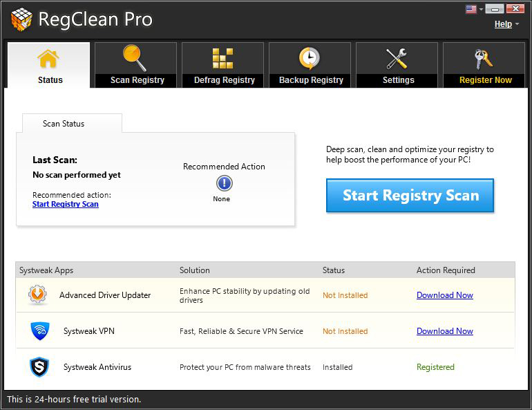Click the 24-hours free trial status message
The width and height of the screenshot is (532, 410).
74,400
